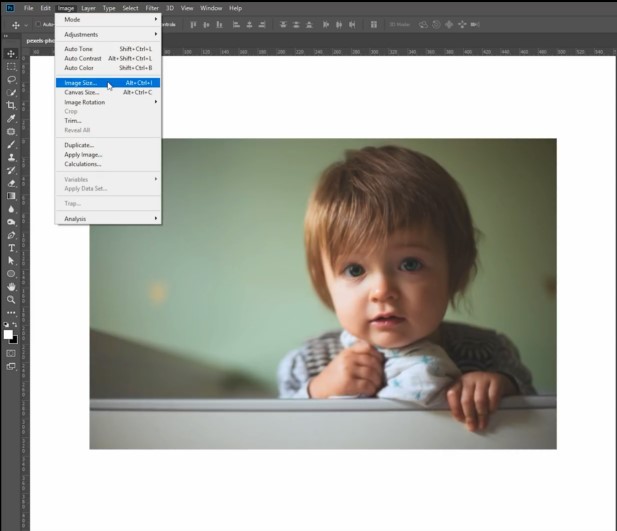Viewport: 617px width, 531px height.
Task: Click Auto-Align Layers icon
Action: pyautogui.click(x=374, y=25)
